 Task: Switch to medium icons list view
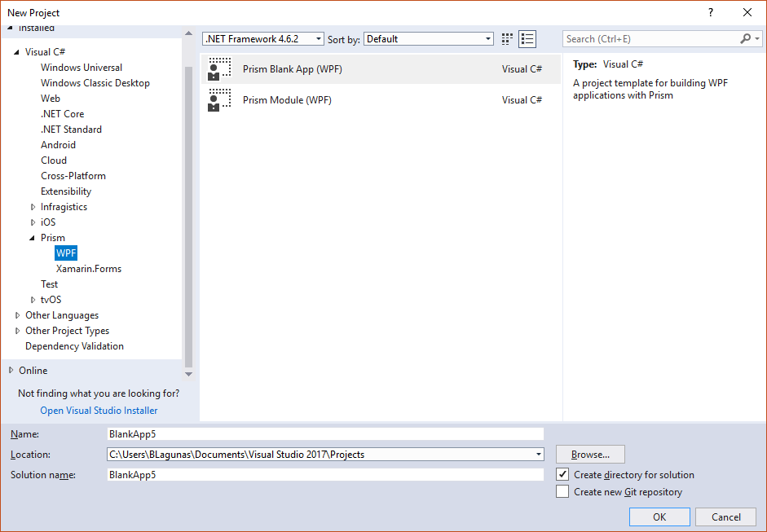click(527, 39)
